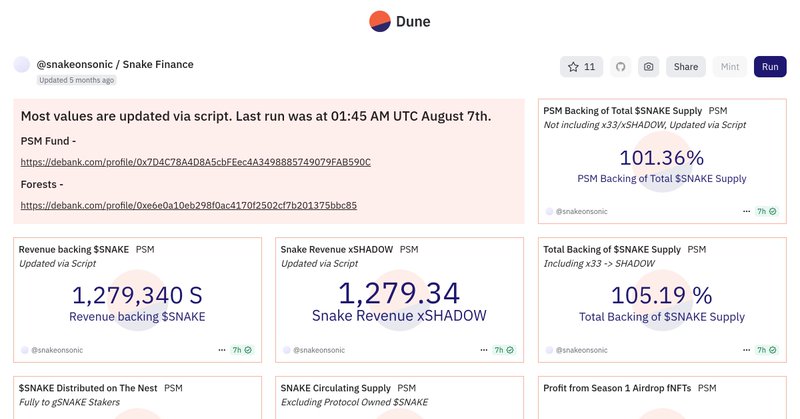
Task: Open the Revenue backing $SNAKE card title
Action: (74, 250)
